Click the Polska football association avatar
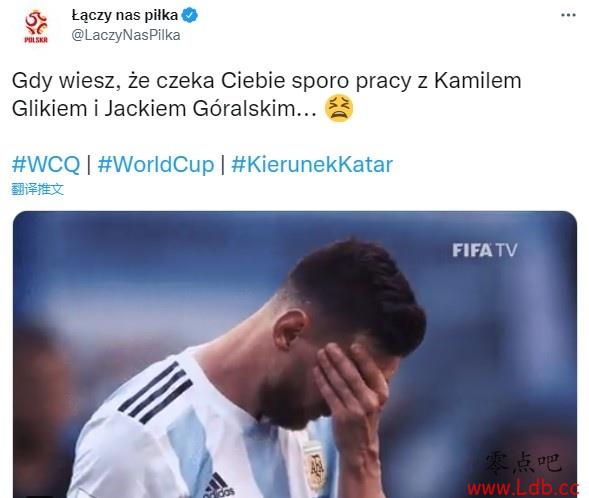This screenshot has height=498, width=589. point(36,26)
